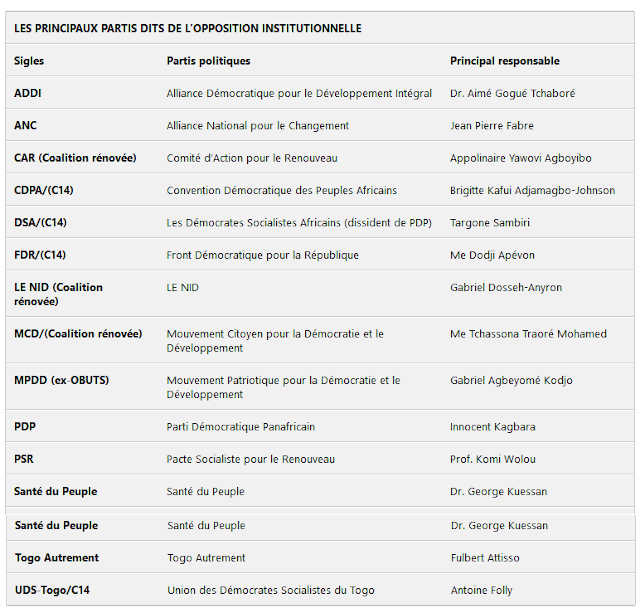Click 'Convention Démocratique des Peuples Africains'
Screen dimensions: 640x608
click(x=281, y=190)
